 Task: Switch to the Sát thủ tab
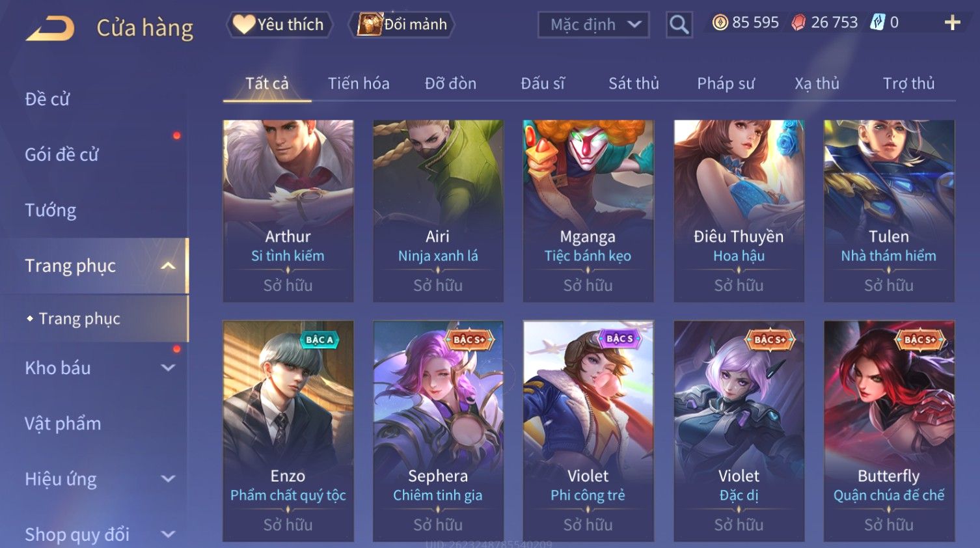634,83
